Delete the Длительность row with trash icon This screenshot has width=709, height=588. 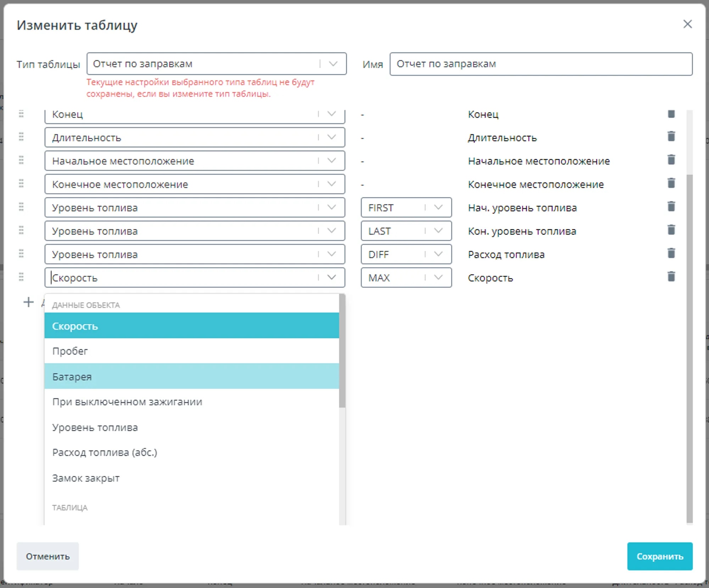coord(671,136)
